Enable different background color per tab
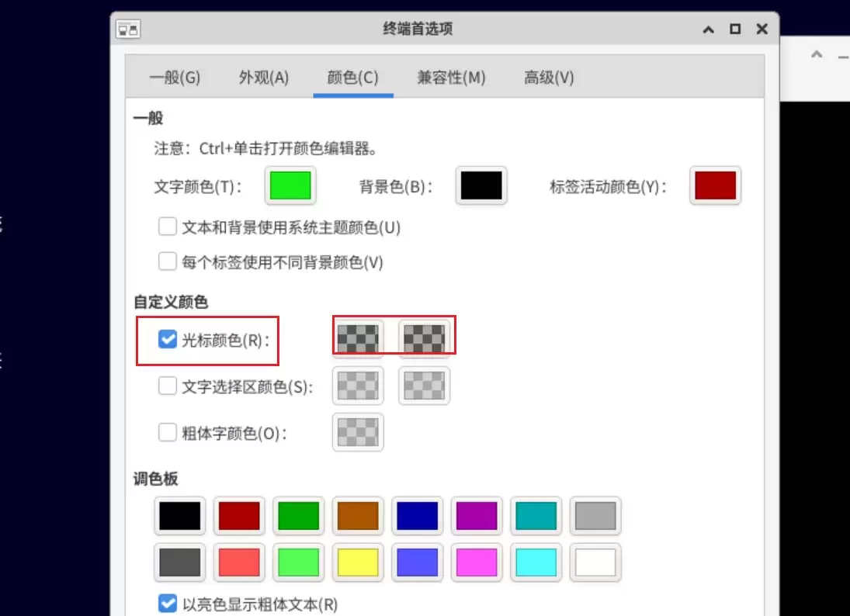Screen dimensions: 850x616 pyautogui.click(x=168, y=261)
